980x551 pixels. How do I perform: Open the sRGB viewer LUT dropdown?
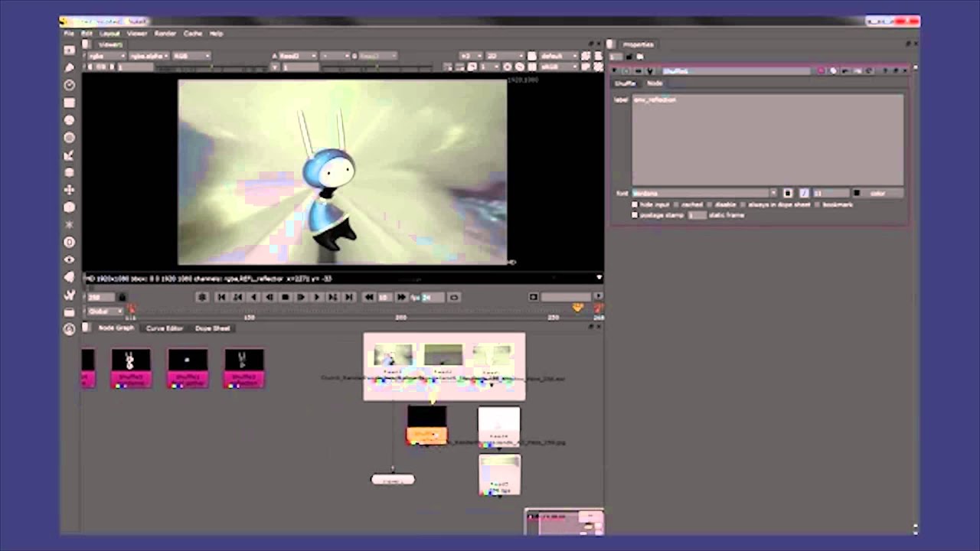tap(559, 67)
